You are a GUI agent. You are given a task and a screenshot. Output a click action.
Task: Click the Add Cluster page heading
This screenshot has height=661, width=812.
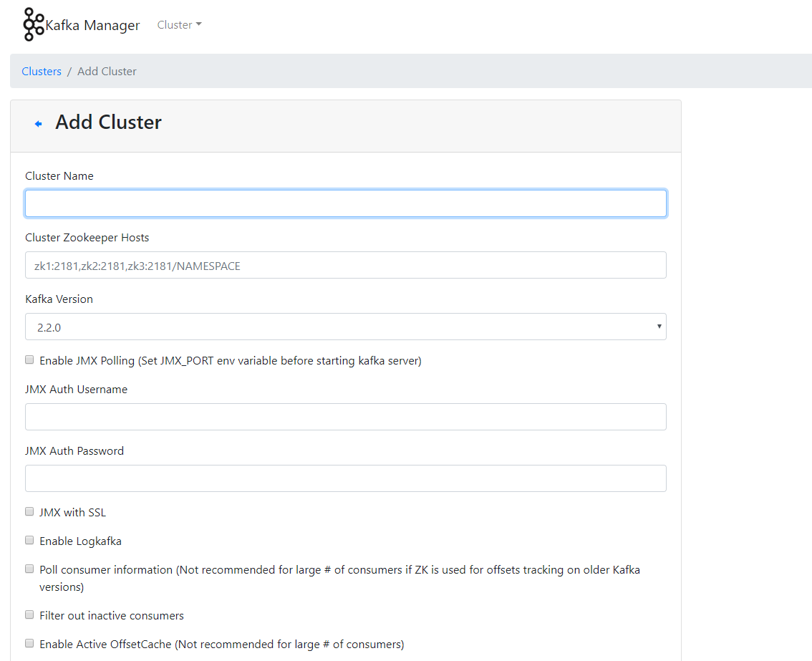click(x=108, y=122)
